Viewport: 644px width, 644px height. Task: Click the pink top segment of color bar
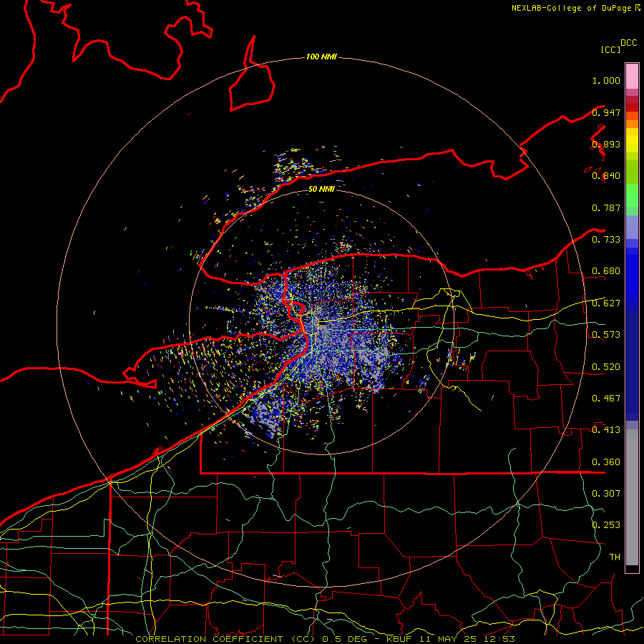coord(632,76)
